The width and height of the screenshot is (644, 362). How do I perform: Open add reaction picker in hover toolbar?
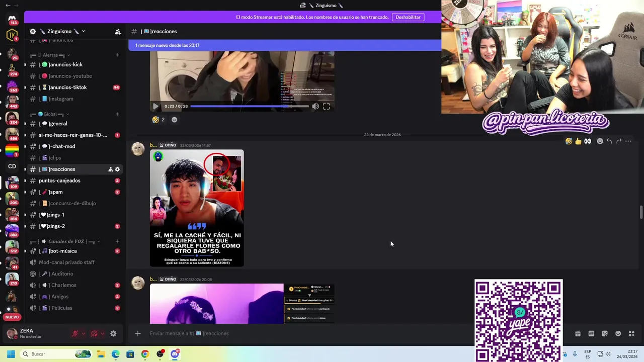600,141
